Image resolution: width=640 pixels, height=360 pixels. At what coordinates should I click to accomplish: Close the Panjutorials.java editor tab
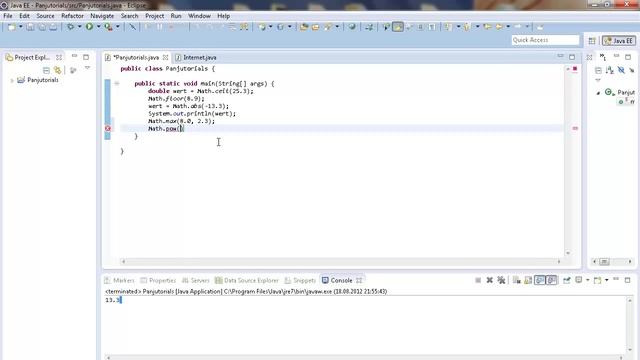point(165,58)
